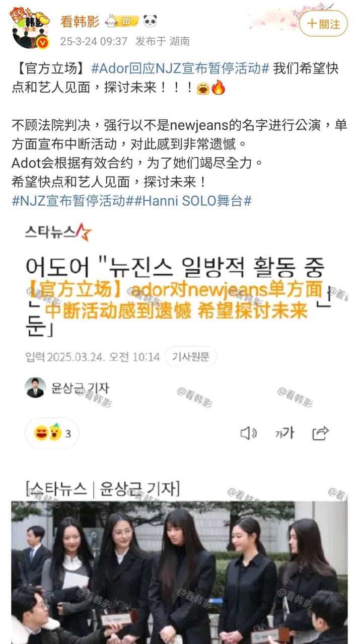Tap the orange verified badge on avatar
Screen dimensions: 359x644
coord(43,43)
